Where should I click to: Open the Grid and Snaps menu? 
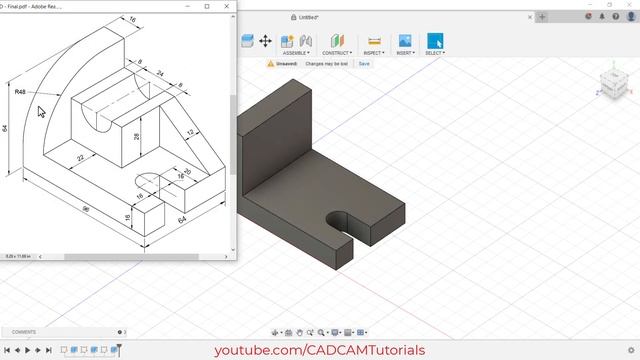(x=349, y=333)
